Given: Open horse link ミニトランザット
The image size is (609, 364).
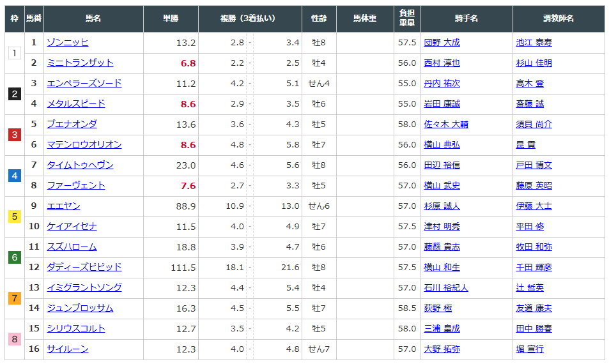Looking at the screenshot, I should point(80,63).
